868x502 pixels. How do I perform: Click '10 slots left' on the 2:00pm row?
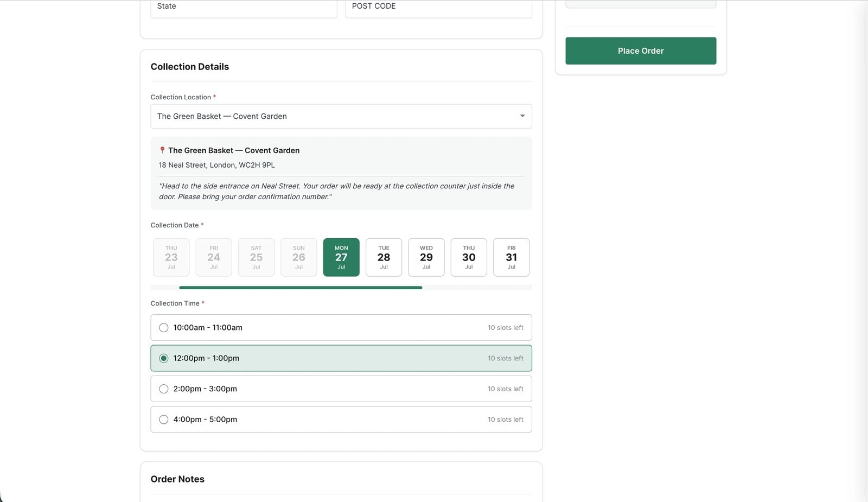[506, 389]
